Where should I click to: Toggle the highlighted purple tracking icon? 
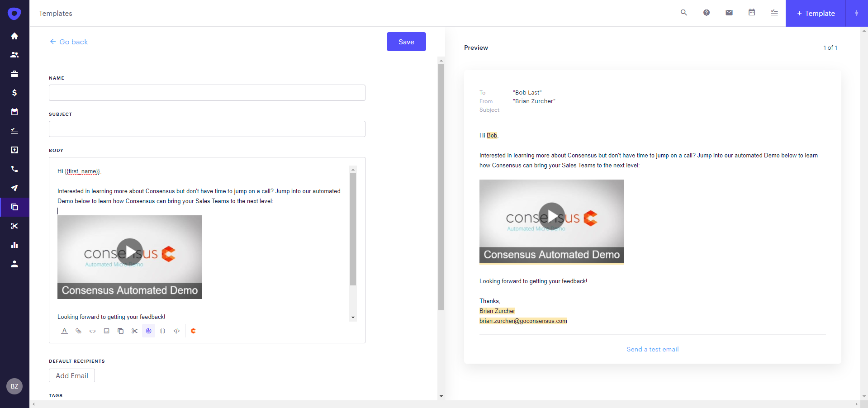click(x=148, y=331)
